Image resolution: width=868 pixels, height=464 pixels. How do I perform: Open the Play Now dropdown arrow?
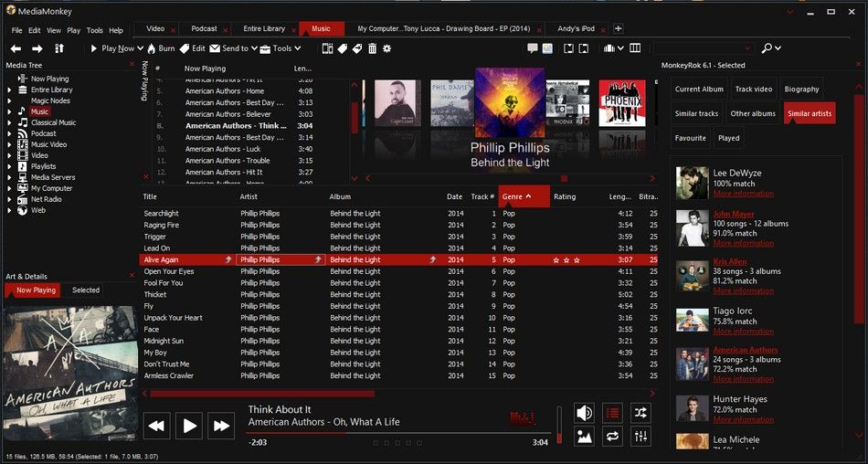pyautogui.click(x=140, y=48)
